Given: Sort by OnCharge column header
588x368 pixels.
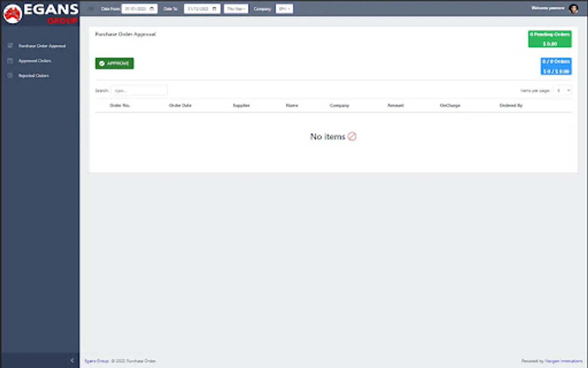Looking at the screenshot, I should (450, 105).
